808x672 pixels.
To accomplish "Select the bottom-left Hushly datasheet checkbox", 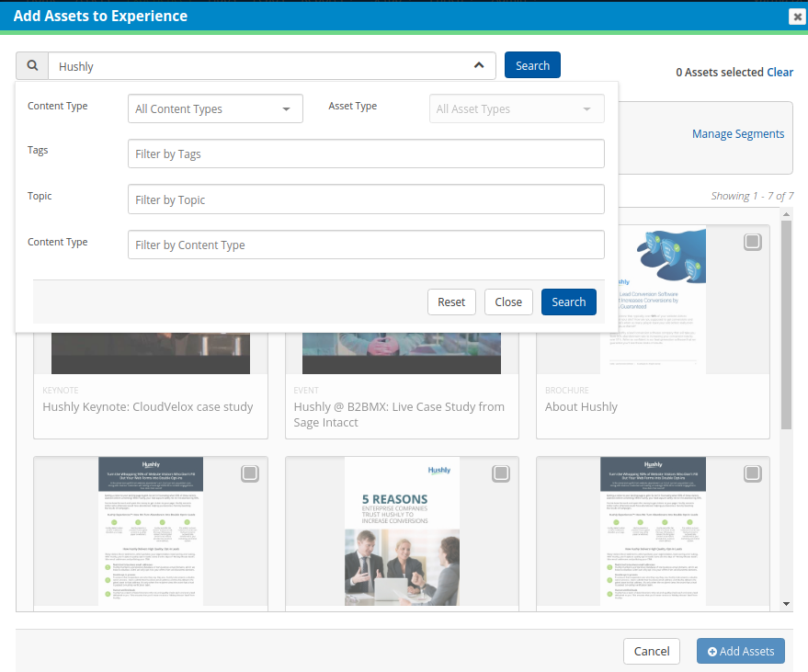I will [250, 473].
